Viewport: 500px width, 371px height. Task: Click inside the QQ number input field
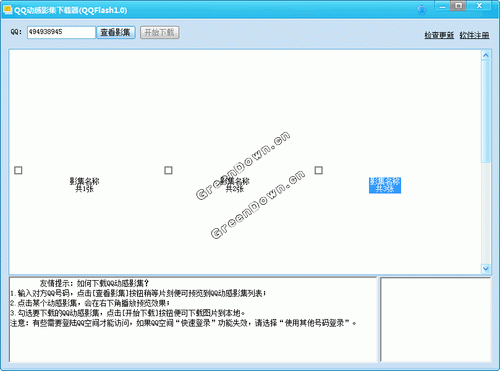click(x=61, y=32)
